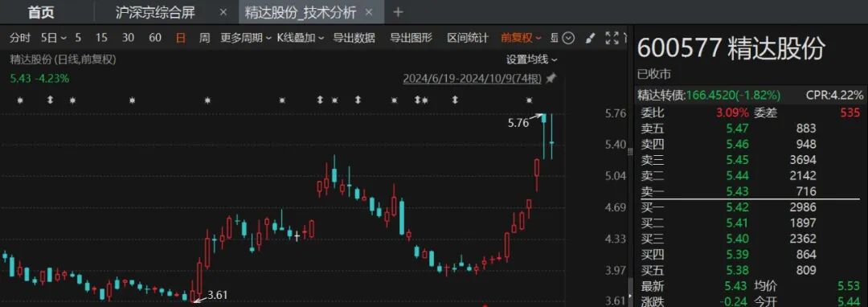Pin the 2024/6/19-2024/10/9 date range
This screenshot has width=868, height=307.
click(x=551, y=79)
